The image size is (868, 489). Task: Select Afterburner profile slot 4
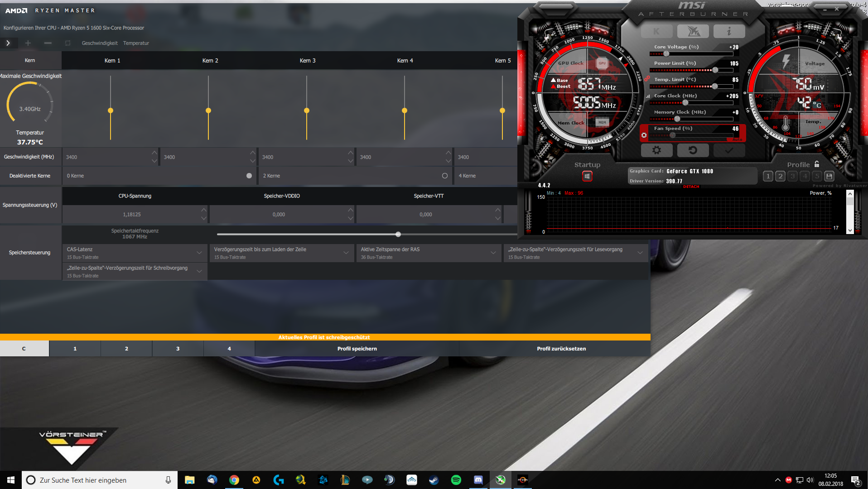point(805,176)
